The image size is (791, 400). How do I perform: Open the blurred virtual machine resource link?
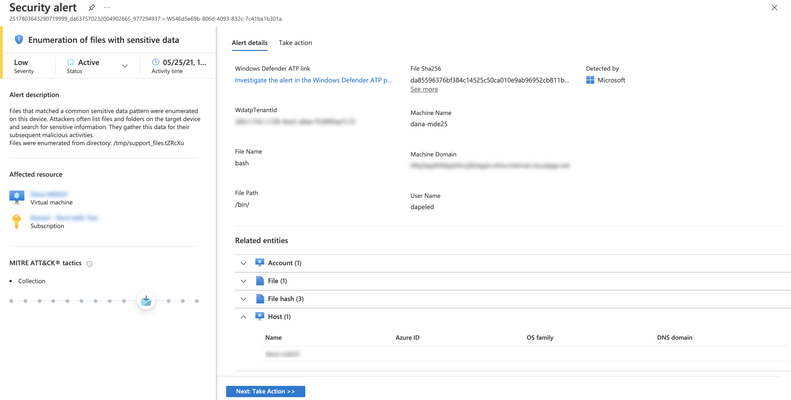click(48, 194)
